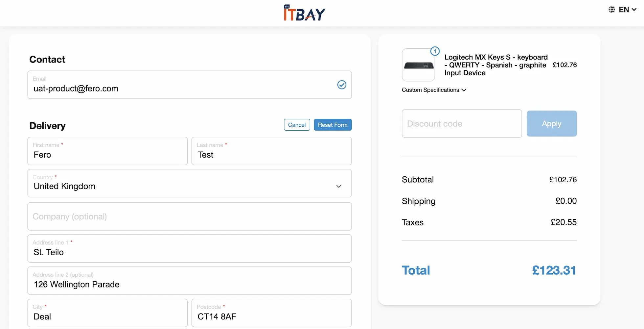
Task: Click the Address line 1 field
Action: (189, 249)
